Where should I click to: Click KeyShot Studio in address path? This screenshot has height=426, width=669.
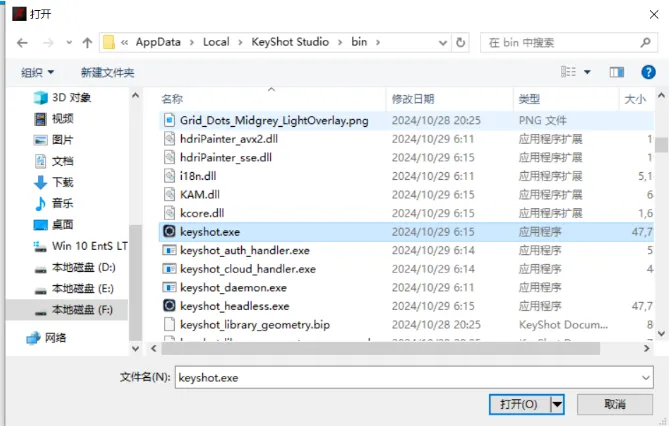click(x=290, y=42)
